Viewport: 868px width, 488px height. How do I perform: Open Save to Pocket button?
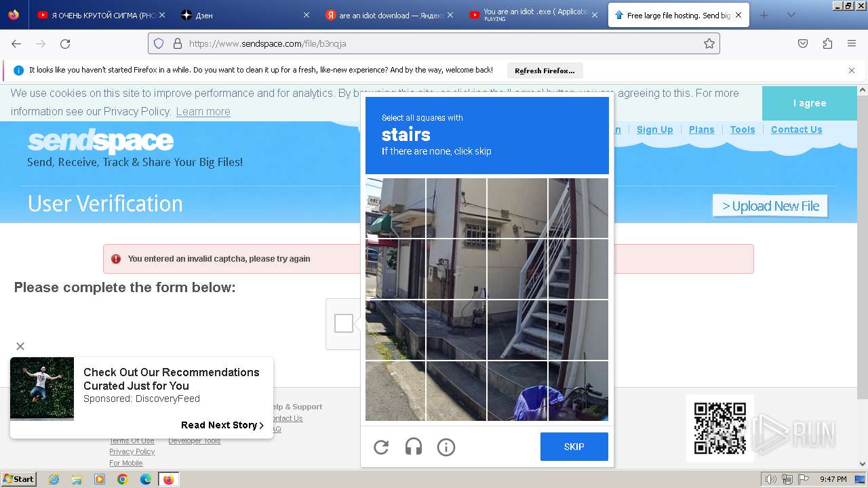click(803, 43)
